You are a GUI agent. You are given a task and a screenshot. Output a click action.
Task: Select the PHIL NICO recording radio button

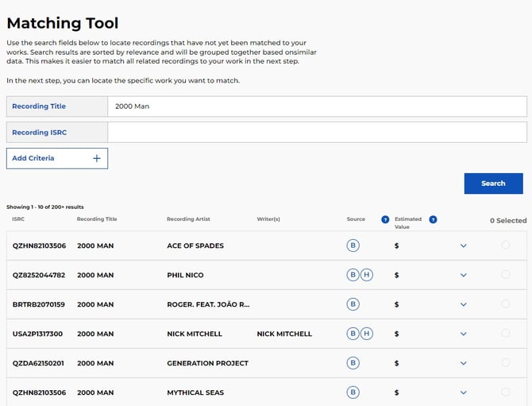506,274
